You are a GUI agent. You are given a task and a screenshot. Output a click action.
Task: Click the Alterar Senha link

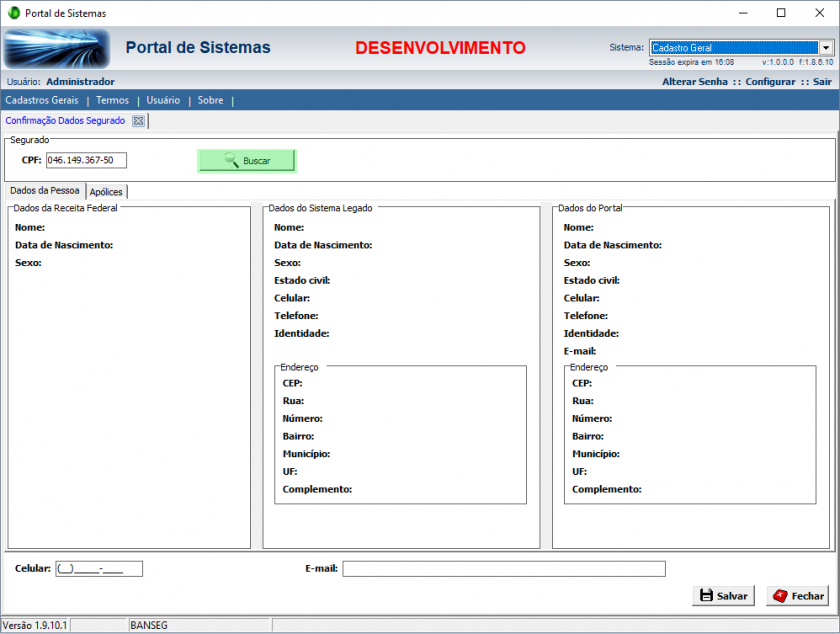click(x=694, y=82)
